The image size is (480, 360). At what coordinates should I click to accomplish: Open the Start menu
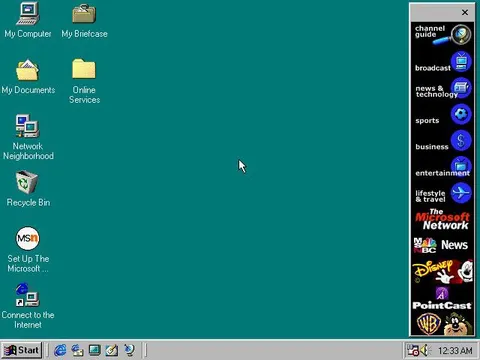pyautogui.click(x=22, y=350)
